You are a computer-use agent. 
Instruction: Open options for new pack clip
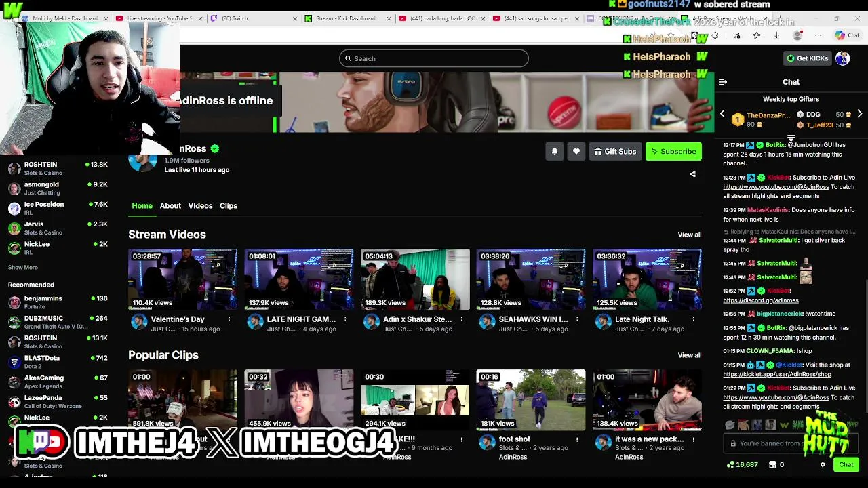pos(693,439)
